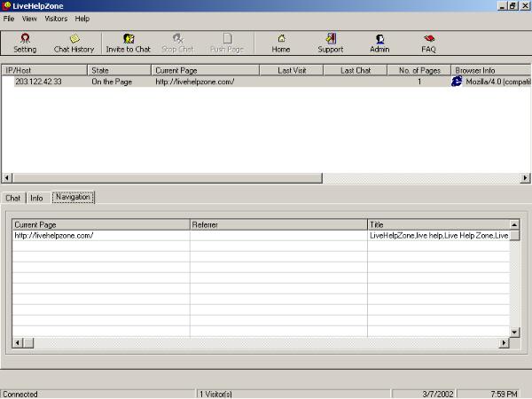Click the Connected status bar text
532x399 pixels.
tap(20, 394)
